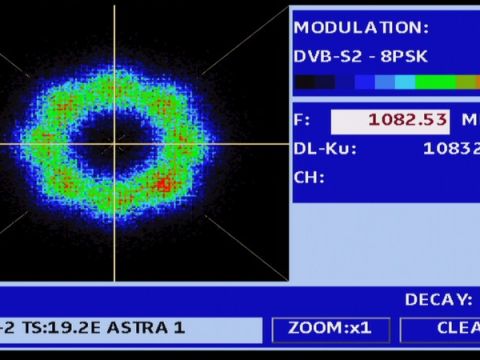
Task: Select the DL-Ku value 10832
Action: click(x=451, y=148)
